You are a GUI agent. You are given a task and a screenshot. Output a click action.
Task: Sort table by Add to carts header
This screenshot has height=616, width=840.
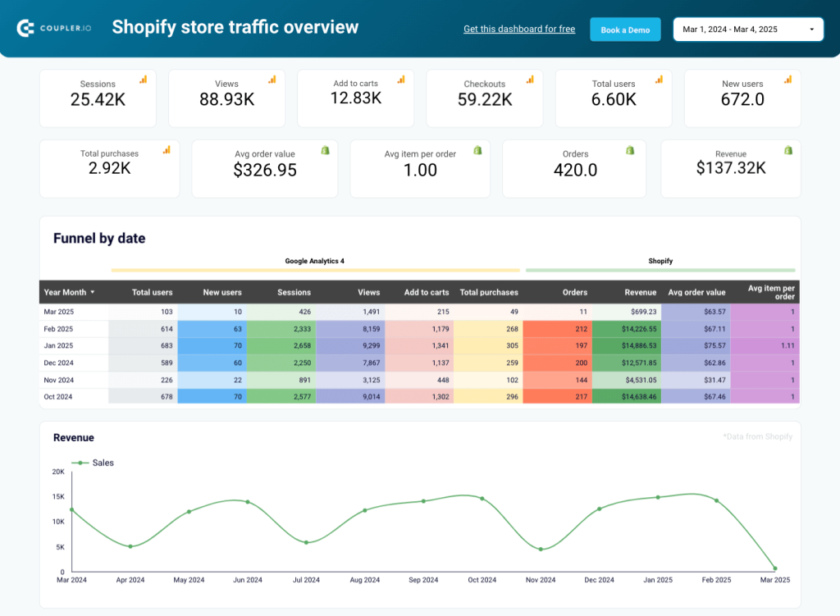point(427,293)
